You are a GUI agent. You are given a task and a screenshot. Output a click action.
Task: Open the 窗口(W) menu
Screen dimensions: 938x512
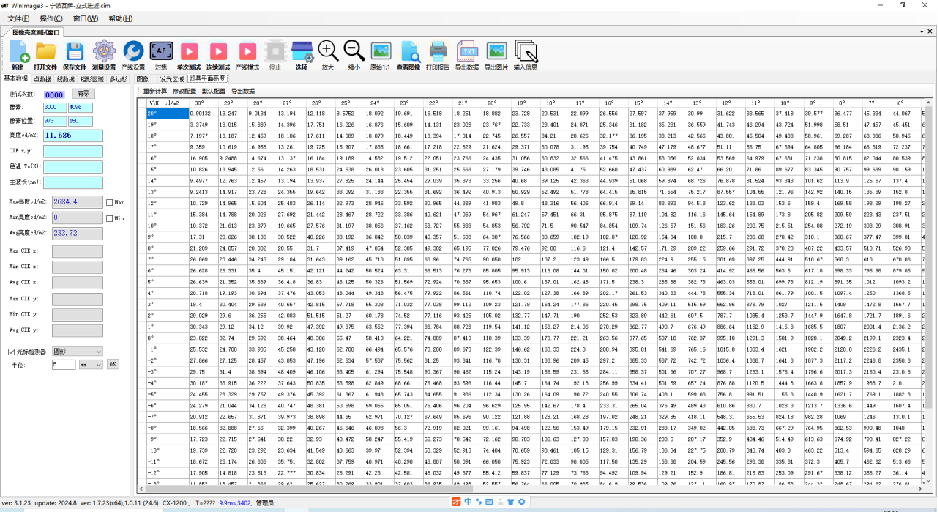click(85, 19)
